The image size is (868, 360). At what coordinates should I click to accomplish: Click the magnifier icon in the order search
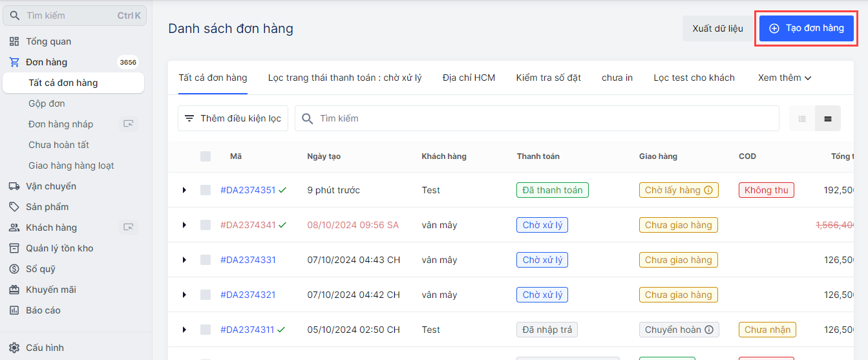pos(308,118)
